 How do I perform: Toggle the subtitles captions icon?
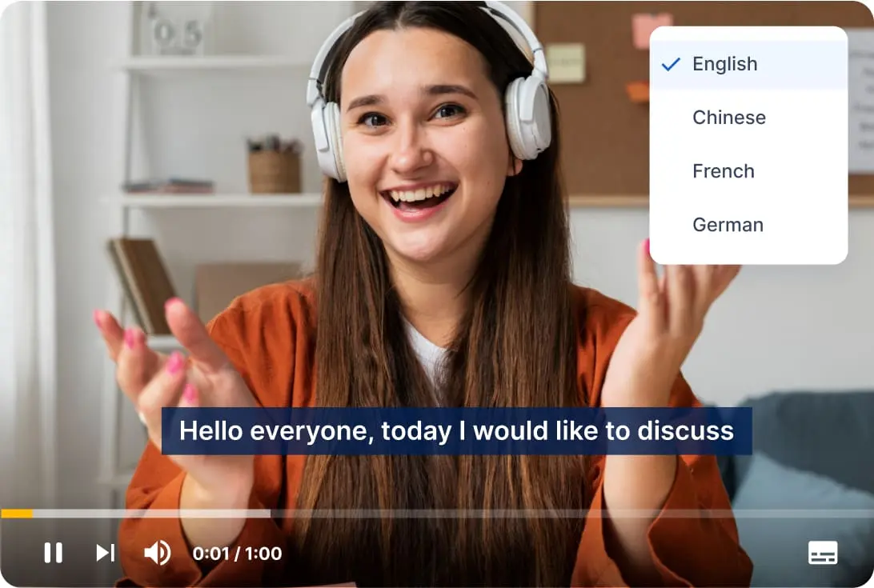(x=823, y=553)
